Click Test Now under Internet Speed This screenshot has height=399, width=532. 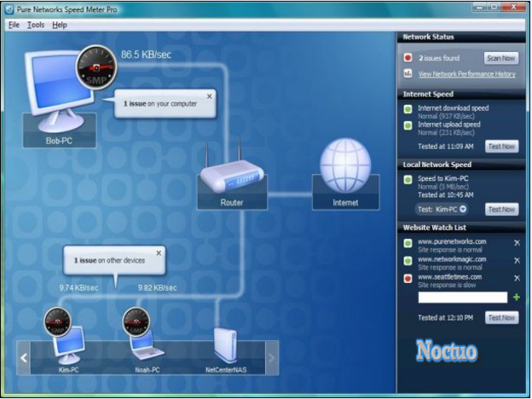coord(501,147)
